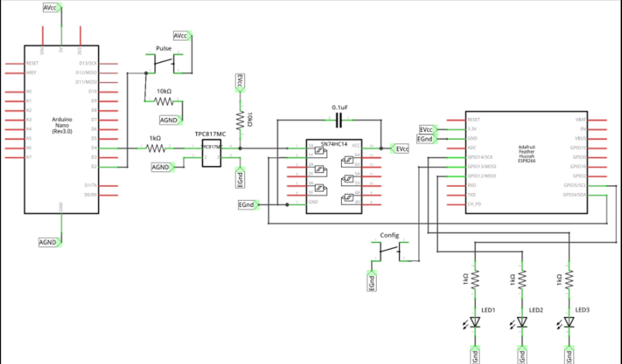Click the Feather VBAT pin label
Screen dimensions: 622x364
[581, 120]
